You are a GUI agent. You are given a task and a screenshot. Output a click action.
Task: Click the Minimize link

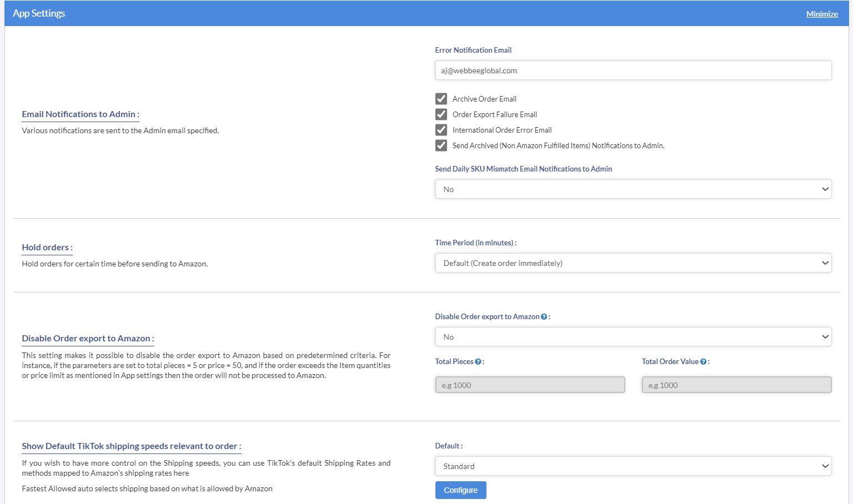(822, 14)
